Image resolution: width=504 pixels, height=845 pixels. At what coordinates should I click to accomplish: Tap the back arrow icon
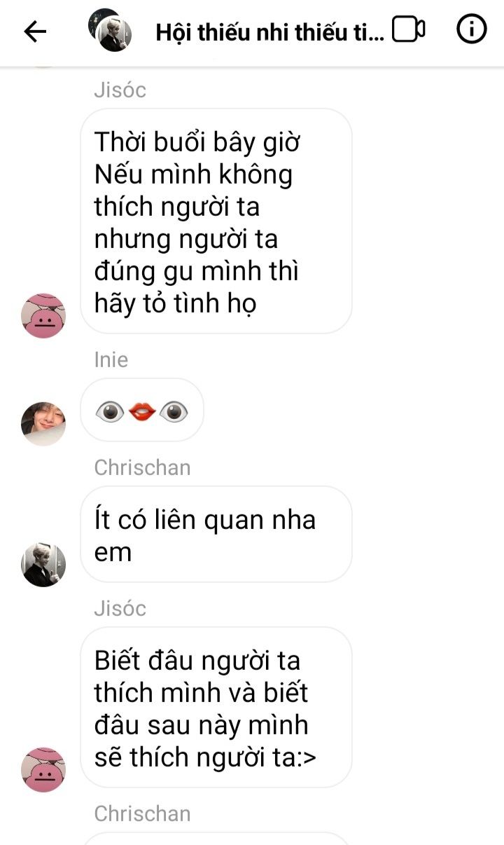35,31
